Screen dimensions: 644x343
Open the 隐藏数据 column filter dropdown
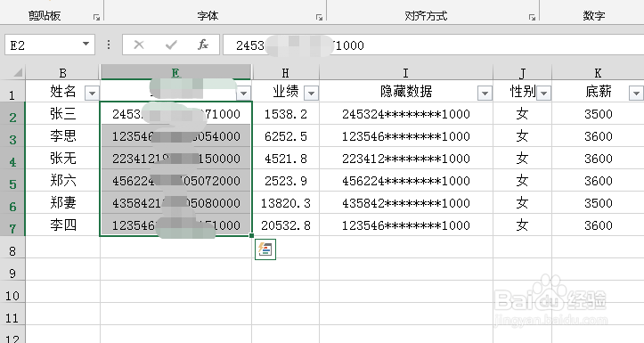(x=485, y=94)
